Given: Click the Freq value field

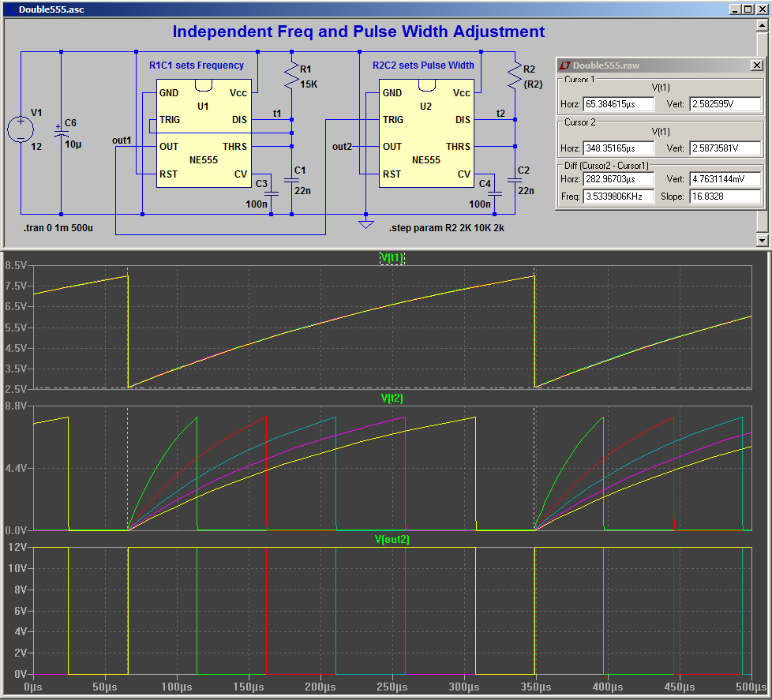Looking at the screenshot, I should [618, 197].
